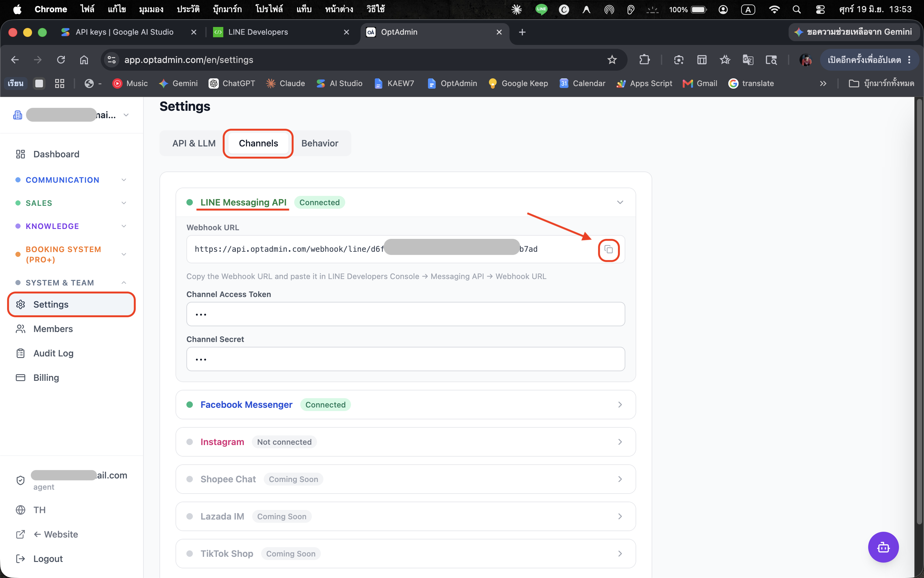
Task: Open the floating chatbot assistant button
Action: pos(883,547)
